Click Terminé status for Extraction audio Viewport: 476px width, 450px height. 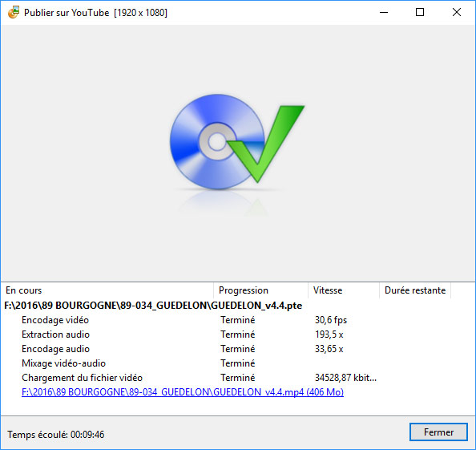[x=238, y=334]
